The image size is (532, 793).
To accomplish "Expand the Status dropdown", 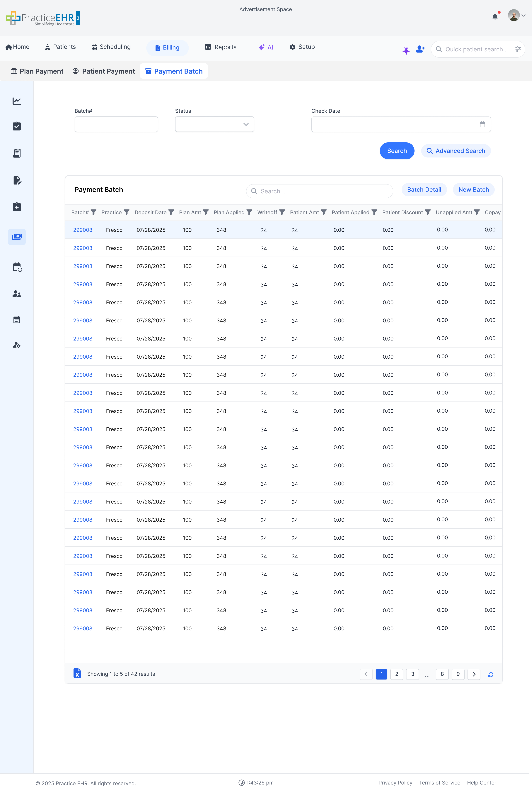I will pos(214,124).
